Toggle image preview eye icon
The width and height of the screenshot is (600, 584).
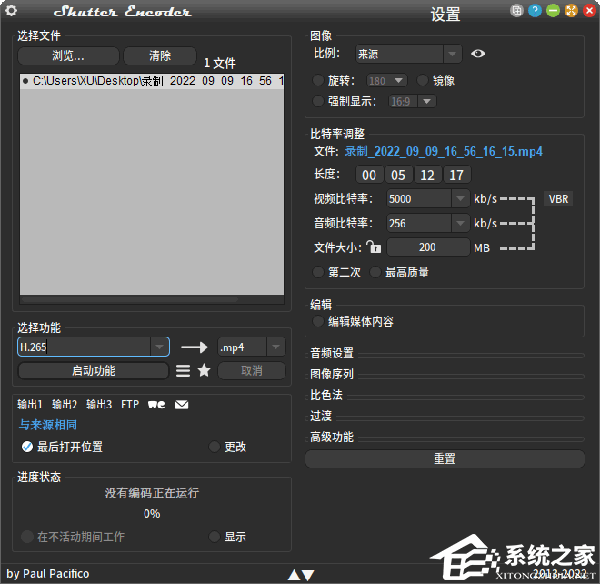pos(478,54)
